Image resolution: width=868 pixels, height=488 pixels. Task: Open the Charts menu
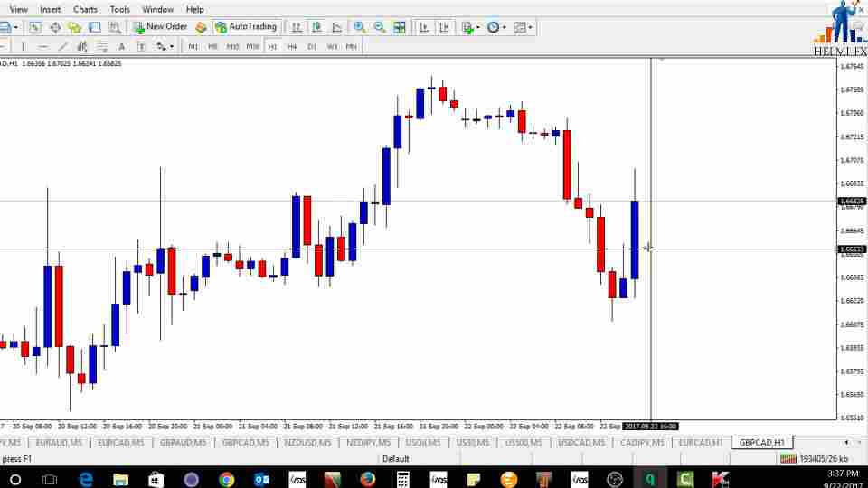pos(85,9)
